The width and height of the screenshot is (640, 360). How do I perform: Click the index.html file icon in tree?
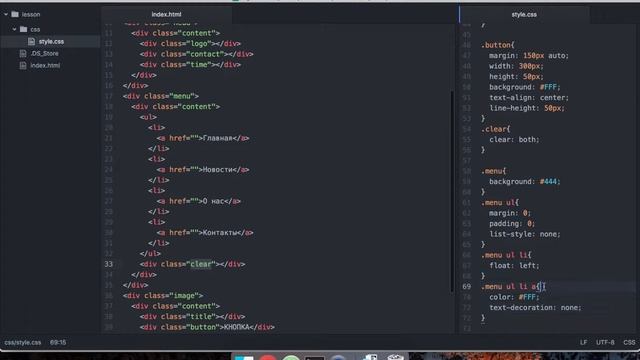click(x=23, y=65)
